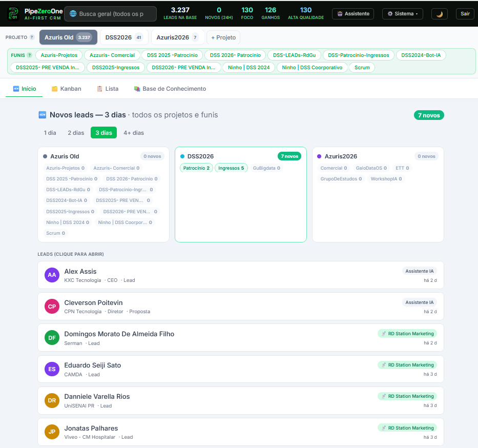The height and width of the screenshot is (448, 478).
Task: Toggle dark mode with the moon icon
Action: 439,14
